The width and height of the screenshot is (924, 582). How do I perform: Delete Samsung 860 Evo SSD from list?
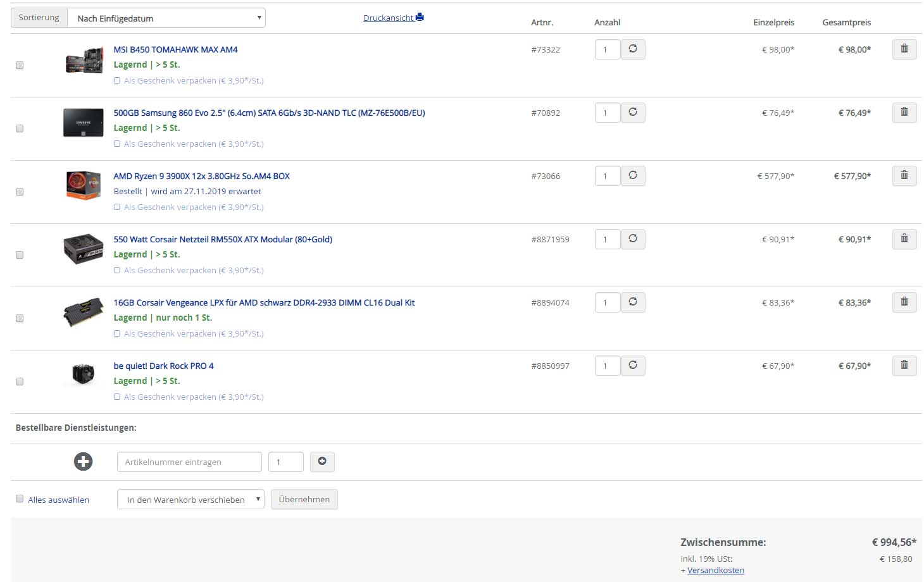click(x=904, y=113)
